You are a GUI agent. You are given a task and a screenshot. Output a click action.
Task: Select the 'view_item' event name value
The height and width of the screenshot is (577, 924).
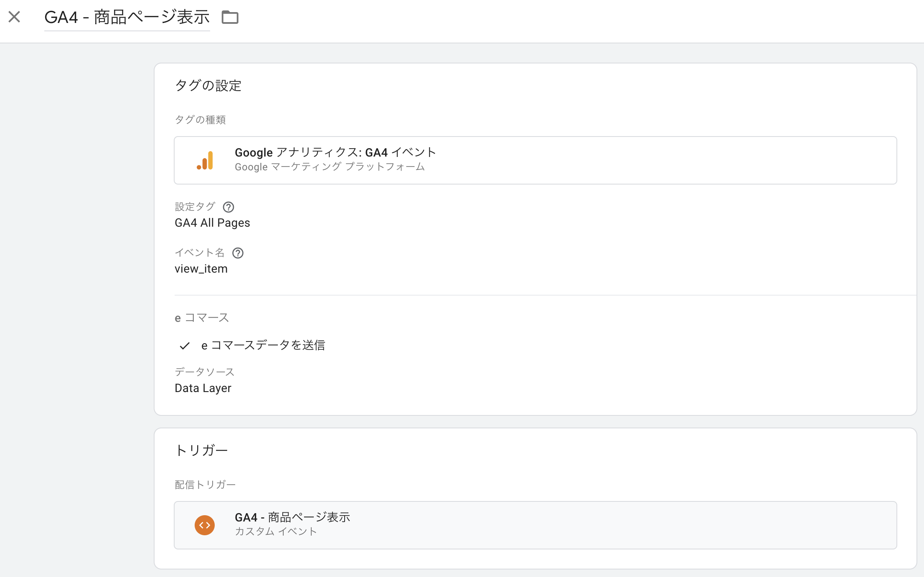coord(201,269)
